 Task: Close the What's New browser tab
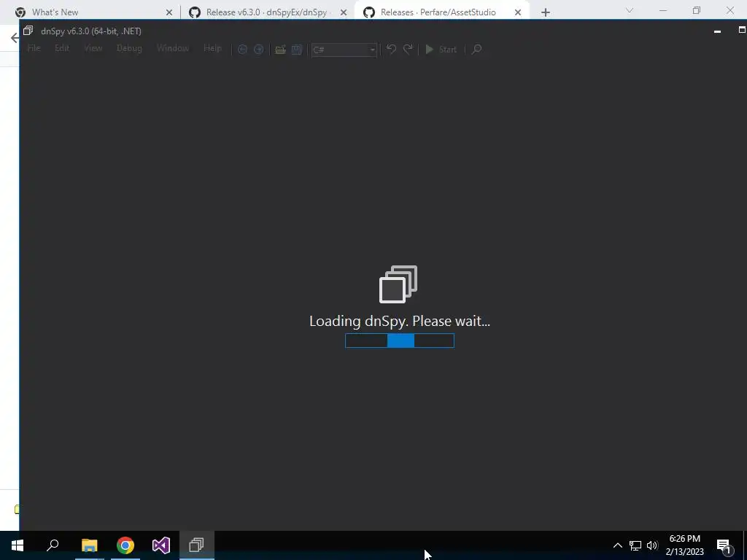(169, 12)
